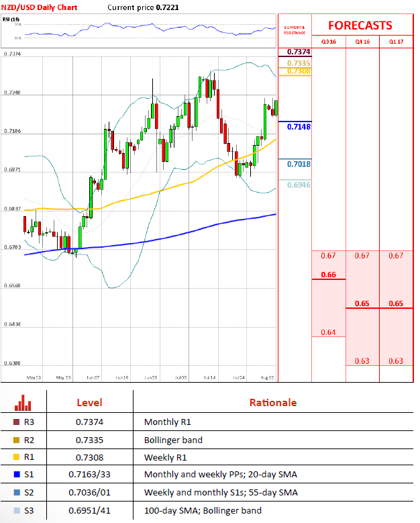The height and width of the screenshot is (523, 420).
Task: Click 100-day SMA; Bollinger band rationale
Action: click(x=203, y=510)
